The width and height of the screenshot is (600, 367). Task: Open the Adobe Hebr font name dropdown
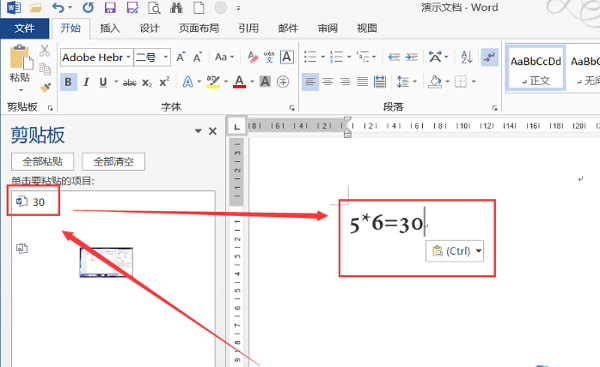(129, 57)
